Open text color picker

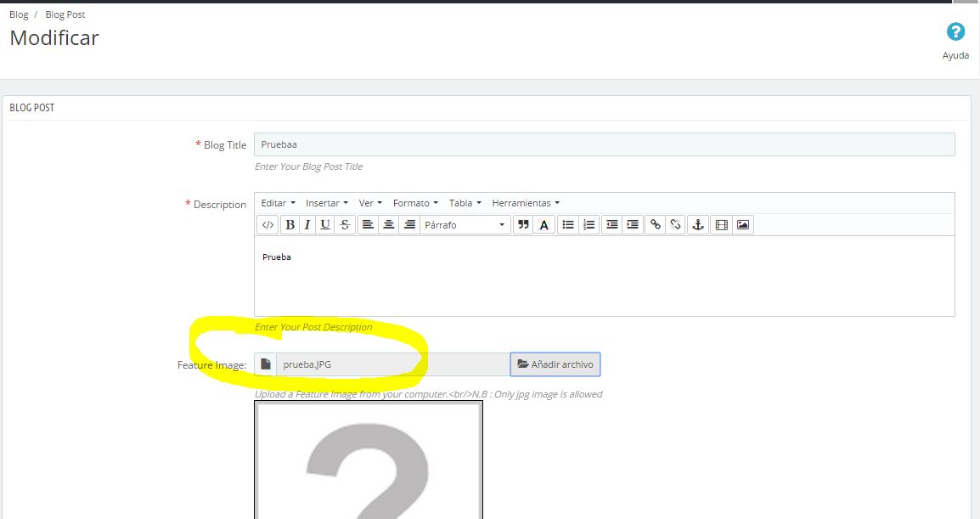coord(544,225)
